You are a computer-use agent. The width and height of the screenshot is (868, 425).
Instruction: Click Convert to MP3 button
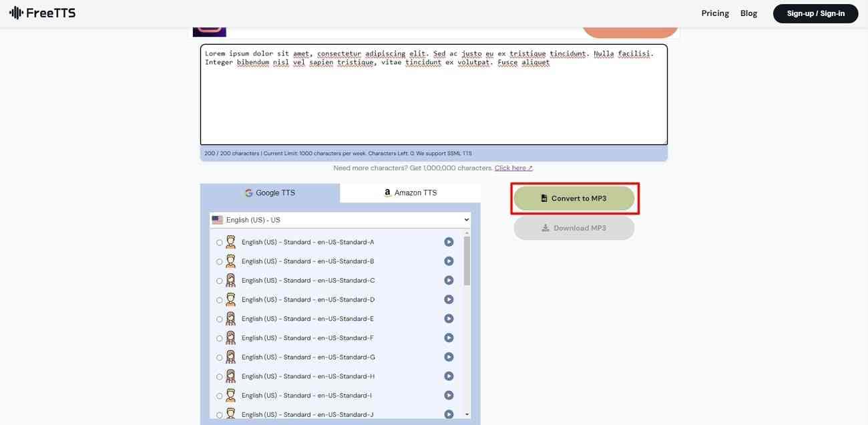pyautogui.click(x=574, y=198)
